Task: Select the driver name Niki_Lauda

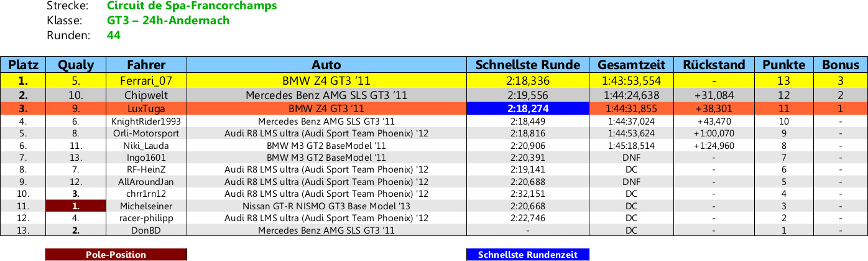Action: point(147,146)
